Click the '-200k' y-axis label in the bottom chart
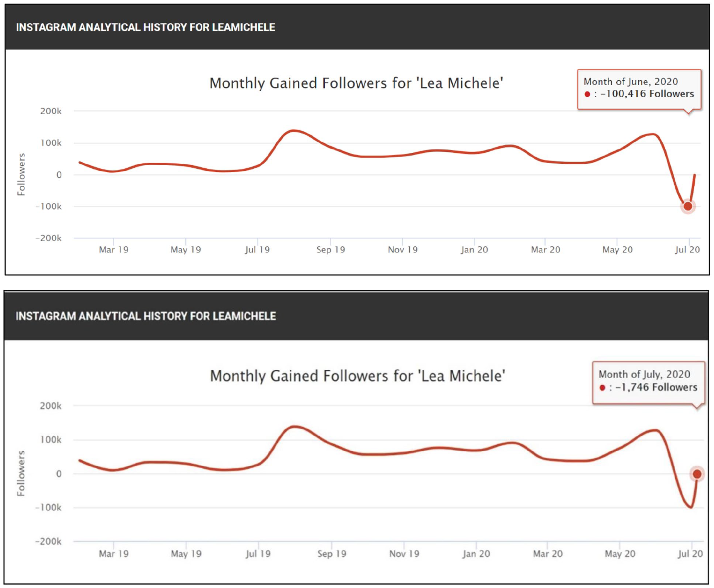This screenshot has width=714, height=588. (x=48, y=541)
